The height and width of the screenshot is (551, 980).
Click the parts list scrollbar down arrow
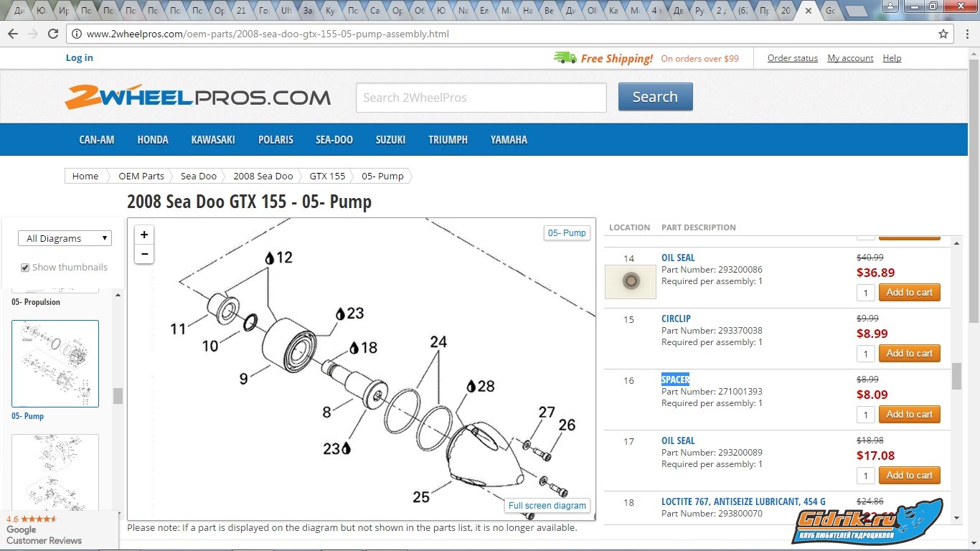point(957,517)
